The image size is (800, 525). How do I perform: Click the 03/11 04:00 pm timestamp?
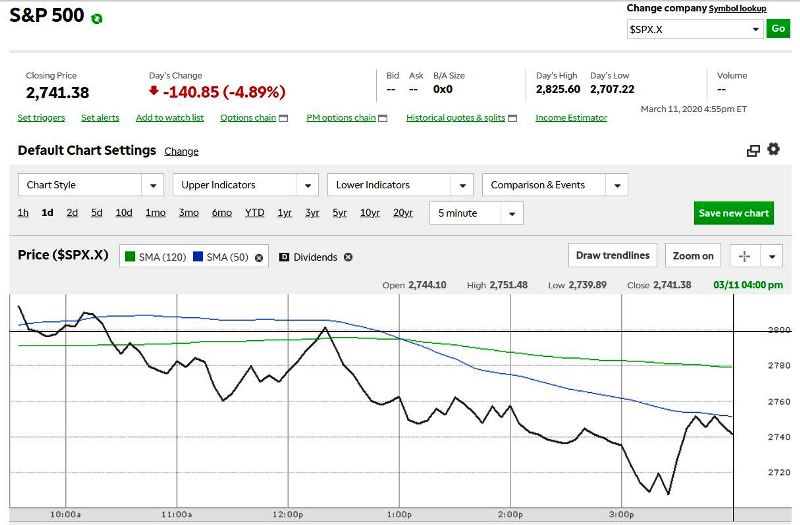tap(748, 285)
